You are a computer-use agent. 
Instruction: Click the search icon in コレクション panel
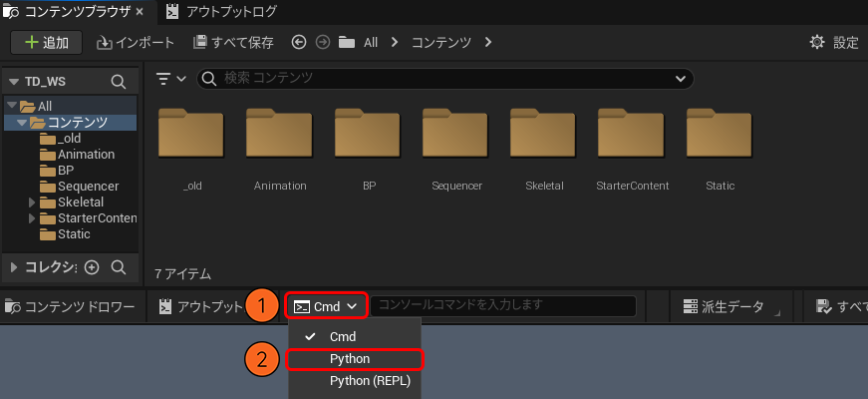coord(119,267)
